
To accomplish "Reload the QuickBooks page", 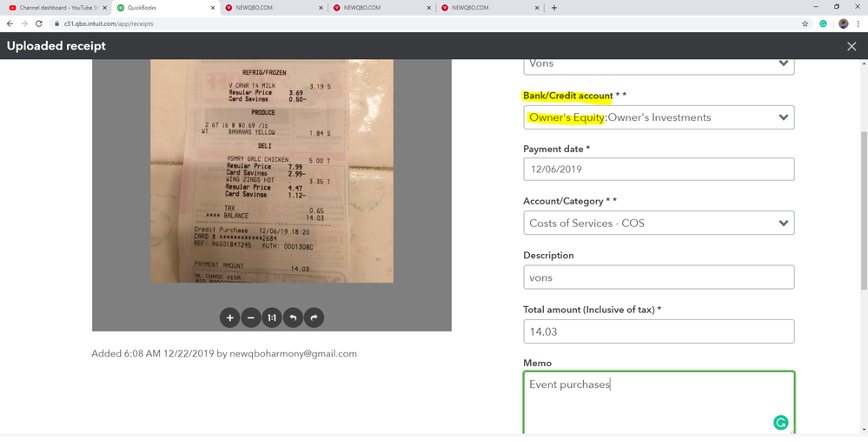I will pos(39,23).
